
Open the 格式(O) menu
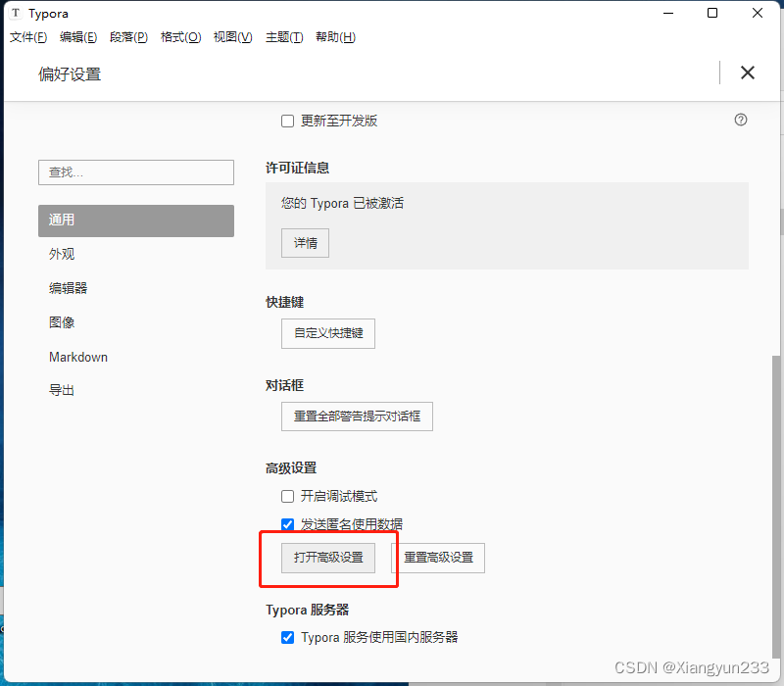(x=181, y=37)
